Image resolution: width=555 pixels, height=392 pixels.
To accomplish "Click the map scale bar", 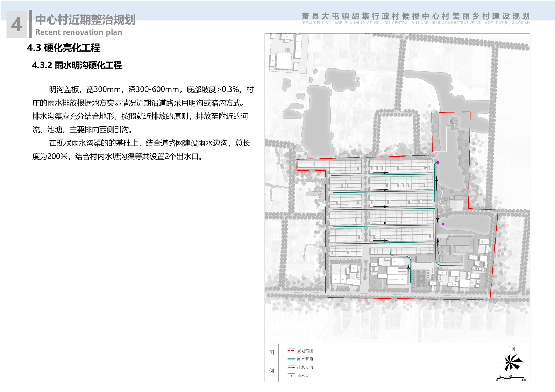I will point(511,378).
